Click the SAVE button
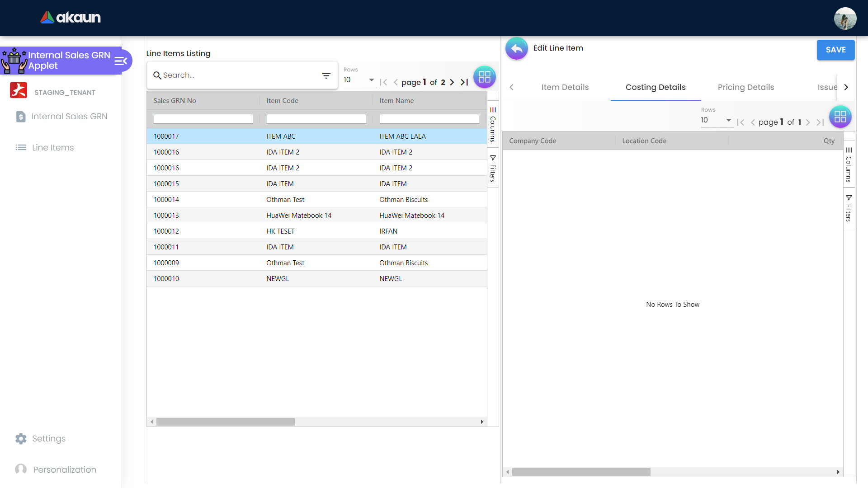Screen dimensions: 868x488 pyautogui.click(x=835, y=50)
